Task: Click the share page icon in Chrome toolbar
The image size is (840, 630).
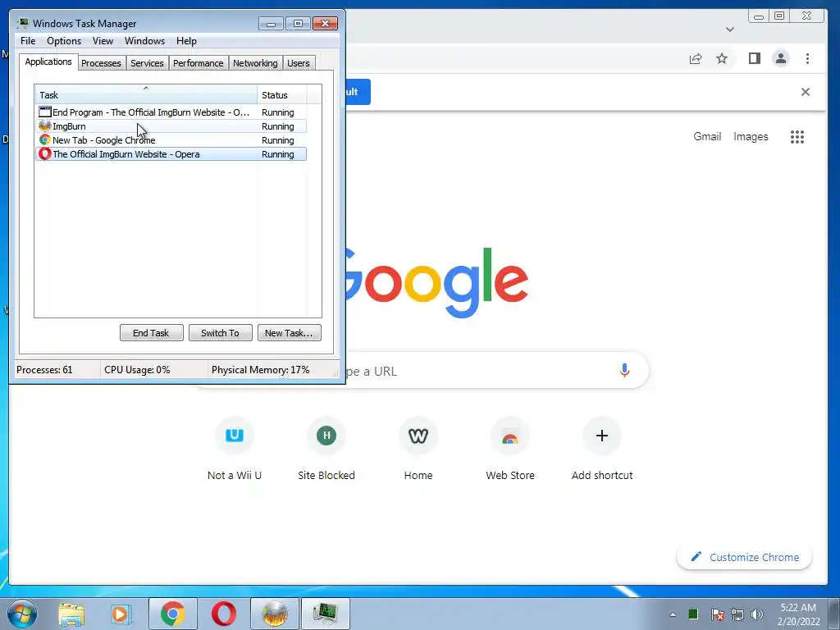Action: click(696, 58)
